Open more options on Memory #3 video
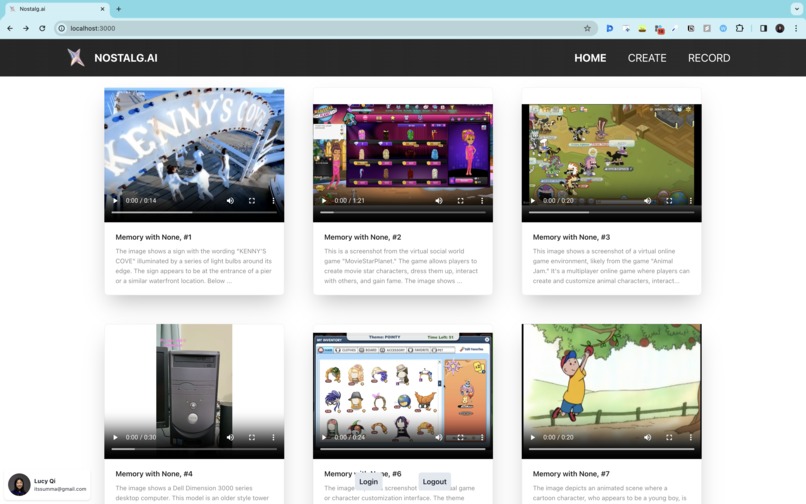The width and height of the screenshot is (806, 504). pos(691,201)
